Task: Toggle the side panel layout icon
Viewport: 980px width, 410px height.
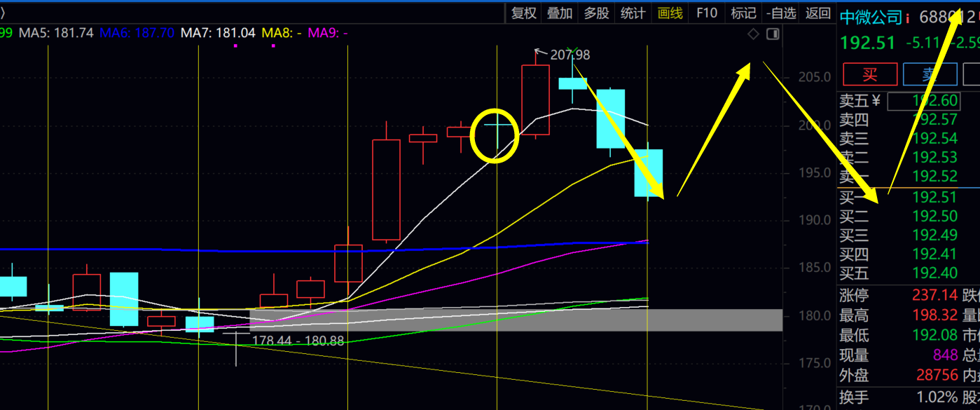Action: [x=773, y=34]
